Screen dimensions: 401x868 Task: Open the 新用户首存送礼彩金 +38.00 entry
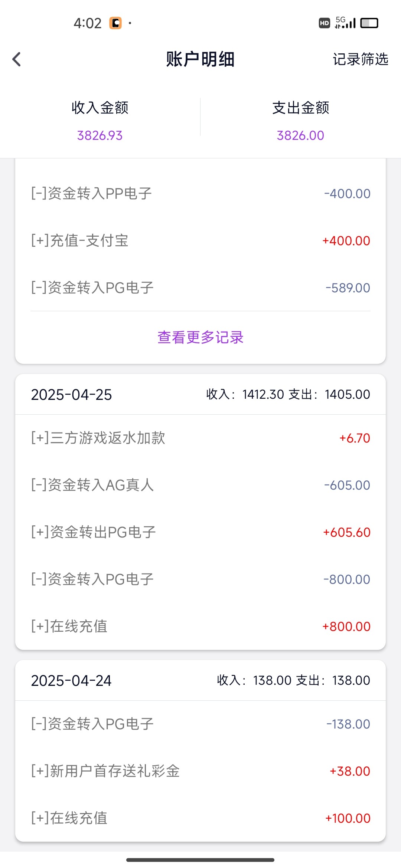point(200,771)
